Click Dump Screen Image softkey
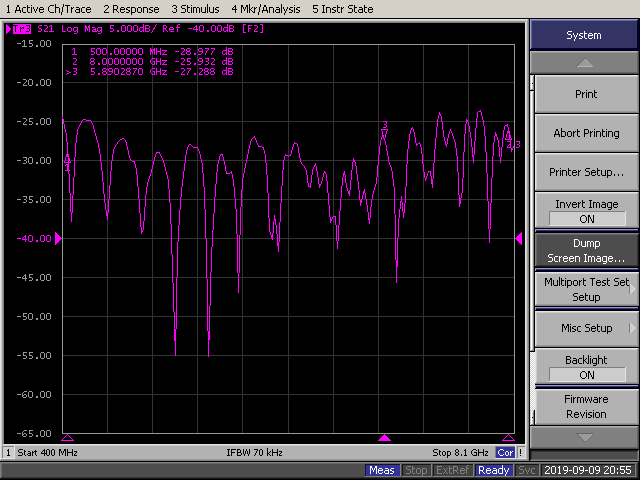 click(x=586, y=250)
